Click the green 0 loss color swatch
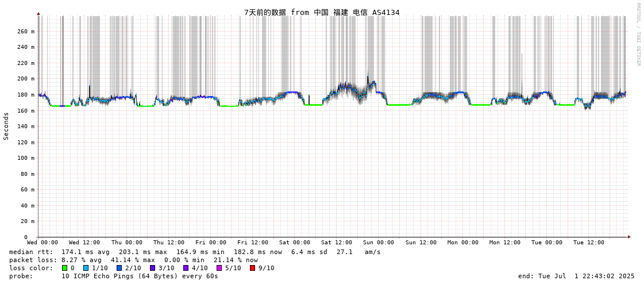This screenshot has width=644, height=284. point(64,268)
